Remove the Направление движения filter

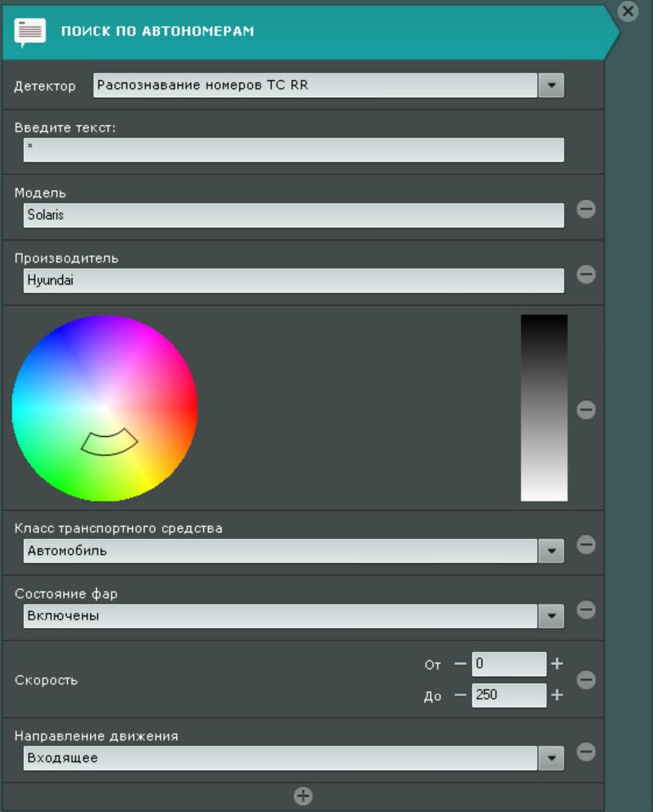click(x=586, y=752)
